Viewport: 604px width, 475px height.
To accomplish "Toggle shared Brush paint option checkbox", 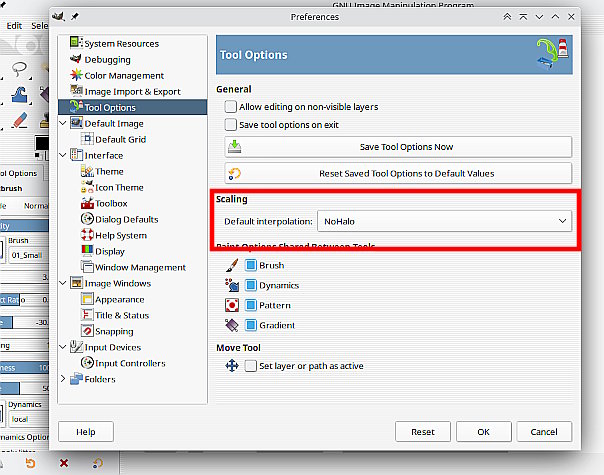I will 251,265.
